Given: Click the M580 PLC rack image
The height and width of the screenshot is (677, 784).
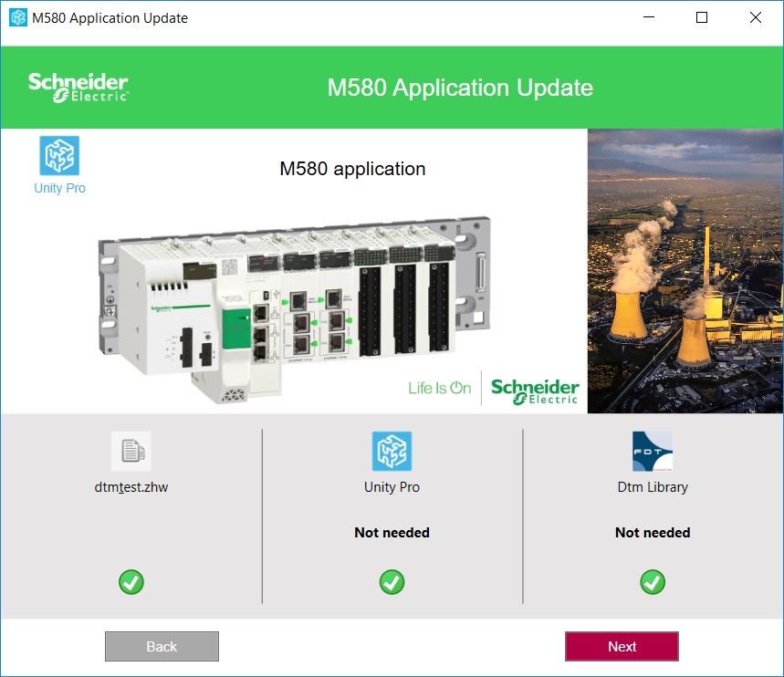Looking at the screenshot, I should [295, 310].
